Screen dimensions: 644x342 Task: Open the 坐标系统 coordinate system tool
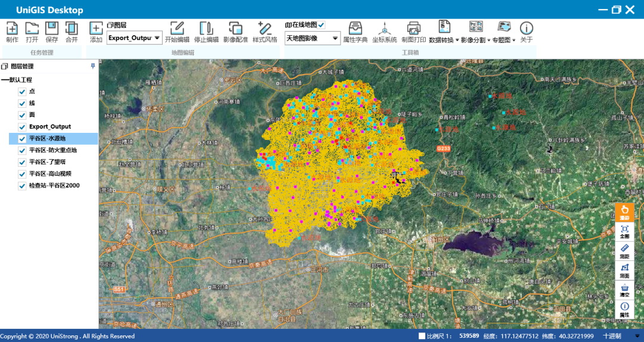[385, 29]
